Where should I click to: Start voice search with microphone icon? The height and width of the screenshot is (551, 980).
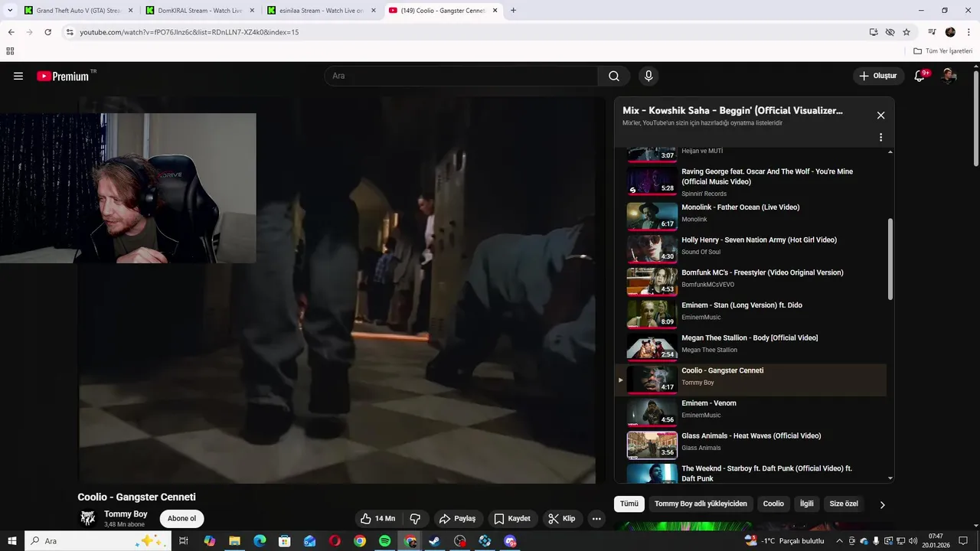[x=648, y=76]
